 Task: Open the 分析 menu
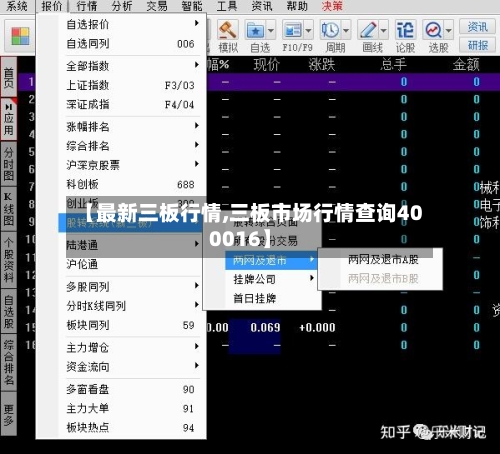(x=122, y=6)
